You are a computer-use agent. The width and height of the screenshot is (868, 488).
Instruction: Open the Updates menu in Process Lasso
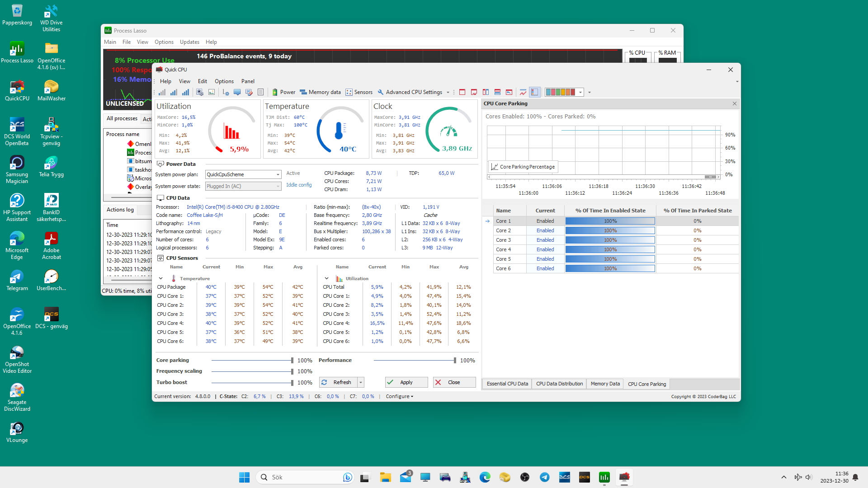click(189, 42)
